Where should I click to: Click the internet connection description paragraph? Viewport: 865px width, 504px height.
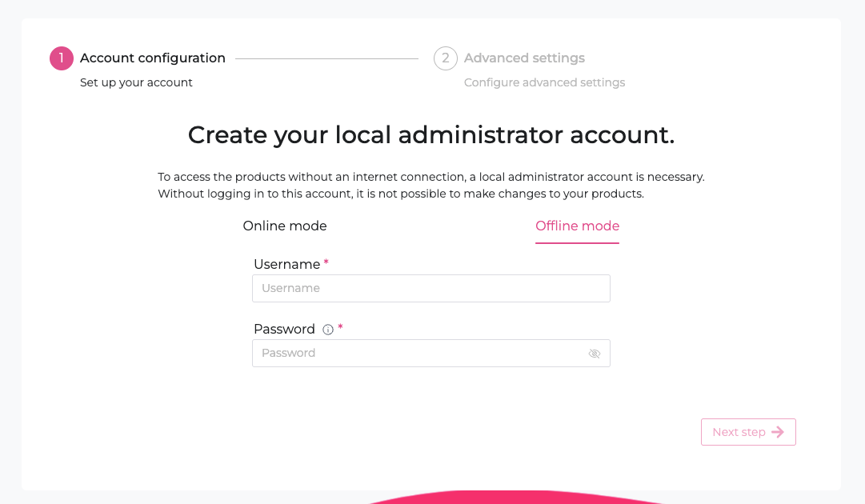[x=431, y=185]
